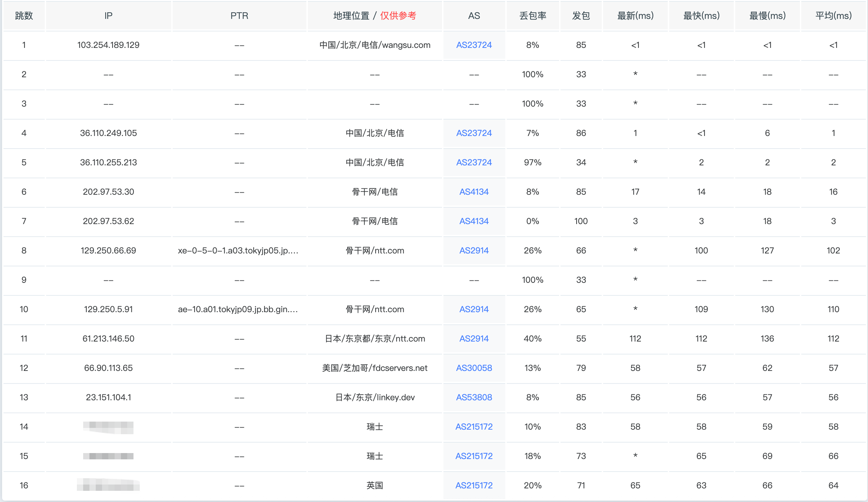Open AS4134 link for 202.97.53.30
The image size is (868, 502).
(x=474, y=192)
